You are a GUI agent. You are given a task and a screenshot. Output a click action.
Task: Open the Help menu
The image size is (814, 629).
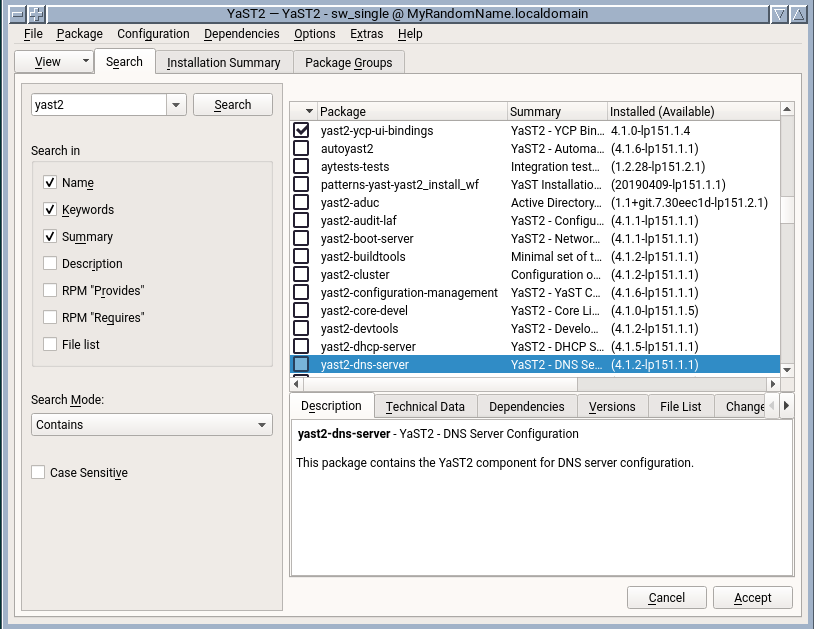point(410,34)
